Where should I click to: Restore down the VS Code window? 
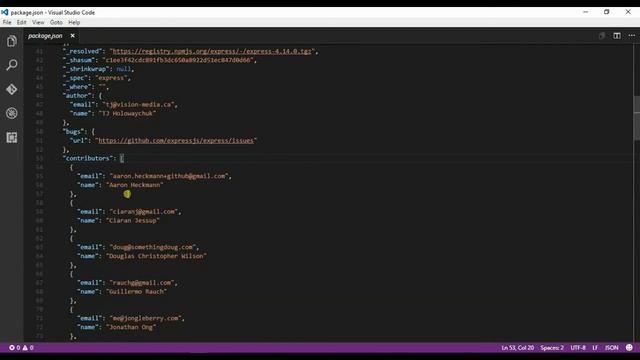(607, 12)
